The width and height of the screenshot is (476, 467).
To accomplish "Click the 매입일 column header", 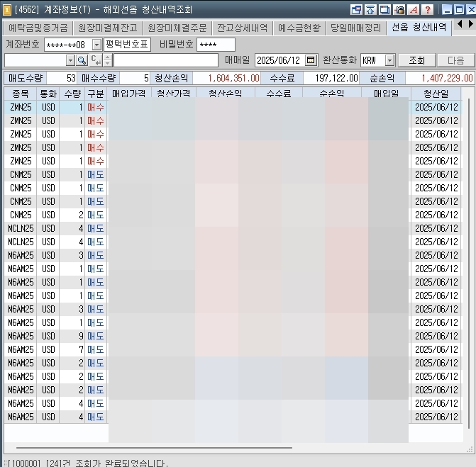I will pos(386,93).
